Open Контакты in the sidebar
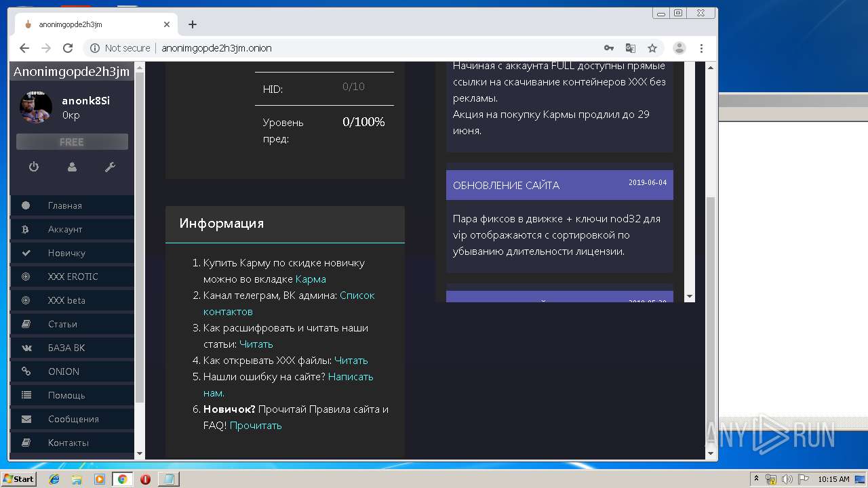868x488 pixels. click(x=72, y=443)
